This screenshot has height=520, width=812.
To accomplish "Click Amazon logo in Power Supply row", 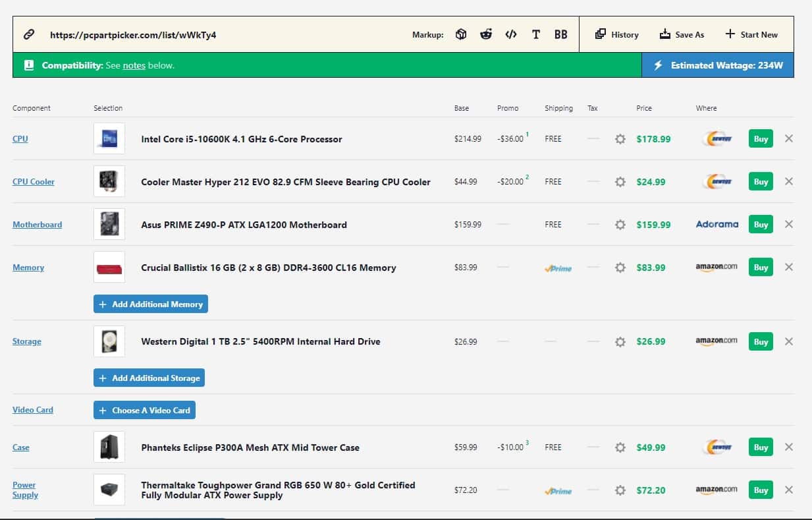I will point(717,489).
